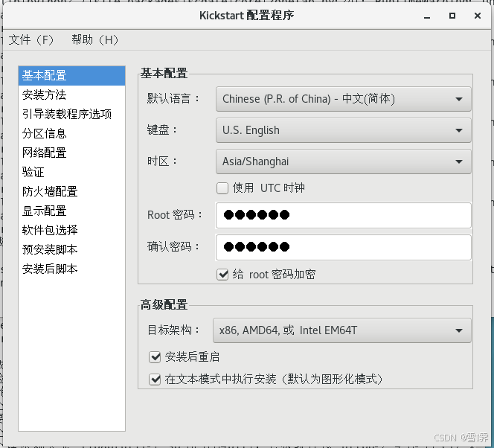The image size is (494, 448).
Task: Select 验证 in the sidebar list
Action: [72, 172]
